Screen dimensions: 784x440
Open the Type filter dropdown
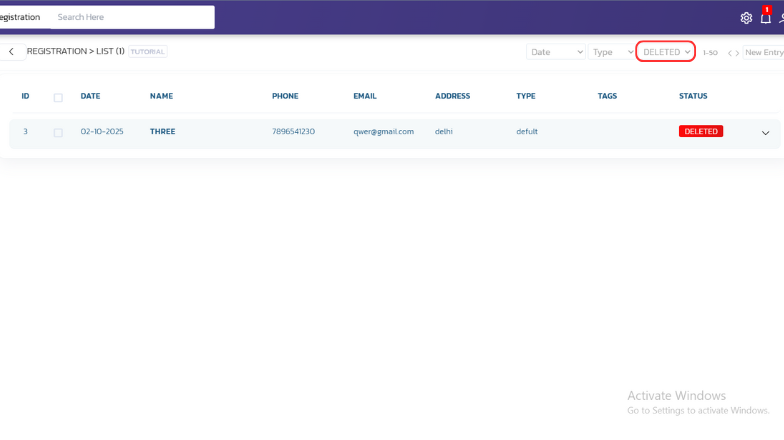[613, 52]
